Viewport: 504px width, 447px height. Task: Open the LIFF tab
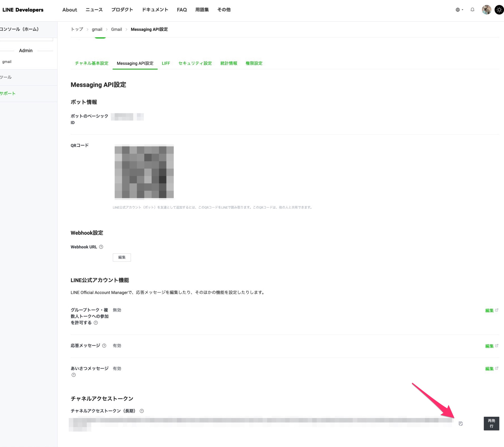166,63
